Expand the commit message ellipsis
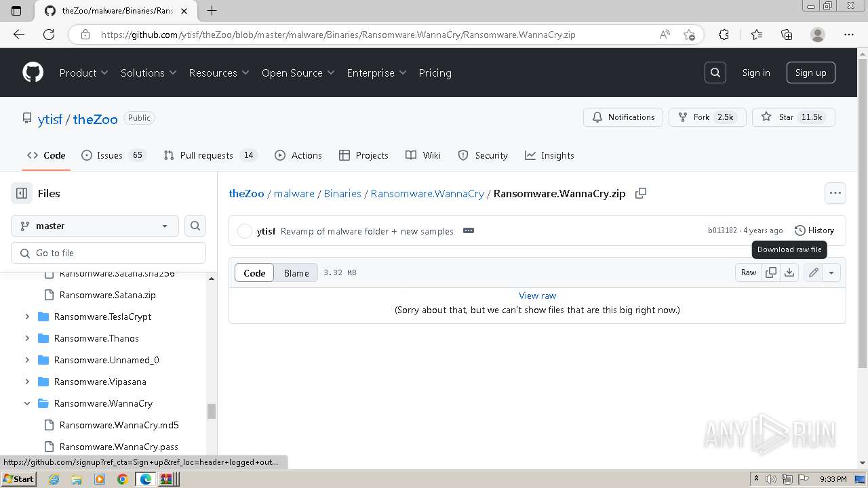Image resolution: width=868 pixels, height=488 pixels. point(469,230)
